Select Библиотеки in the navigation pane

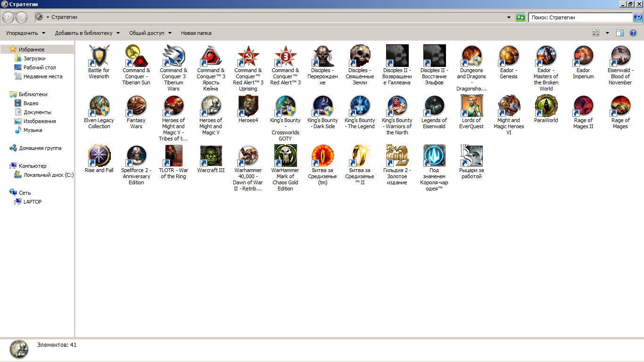[x=33, y=94]
